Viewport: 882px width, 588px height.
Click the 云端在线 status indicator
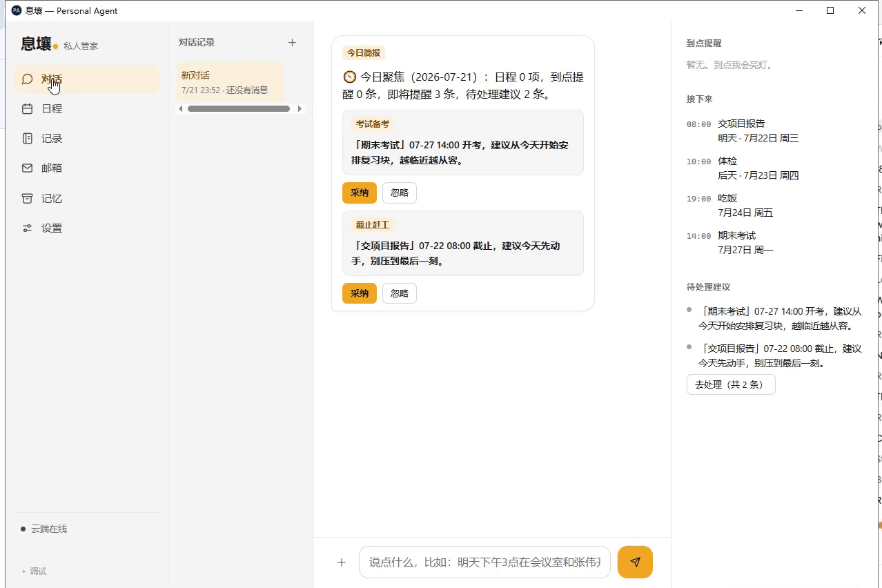pyautogui.click(x=44, y=529)
